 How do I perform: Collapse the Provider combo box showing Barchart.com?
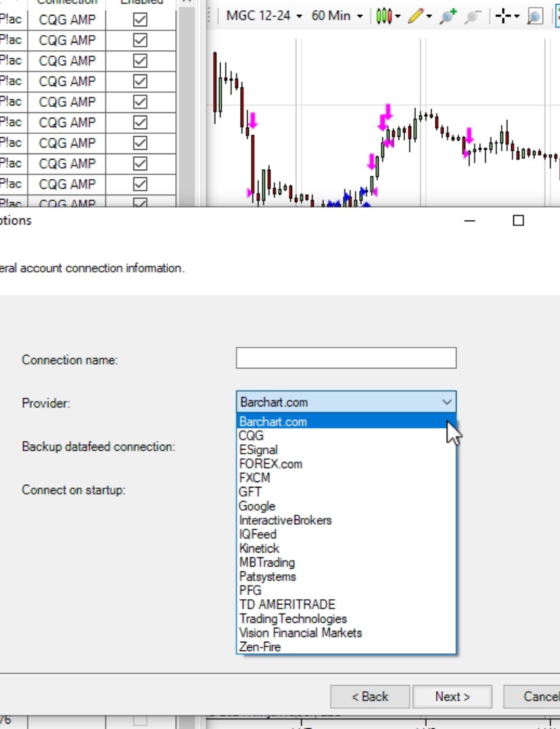coord(346,402)
